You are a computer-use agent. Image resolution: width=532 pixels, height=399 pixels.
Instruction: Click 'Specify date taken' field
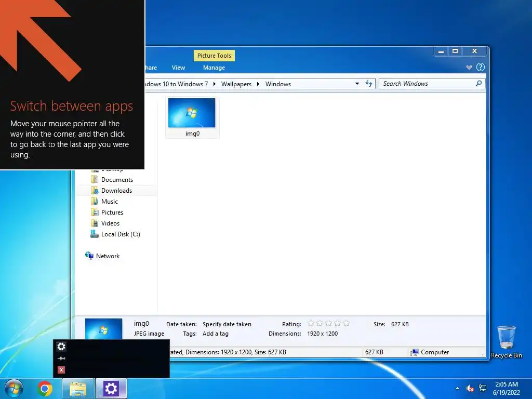click(x=227, y=324)
